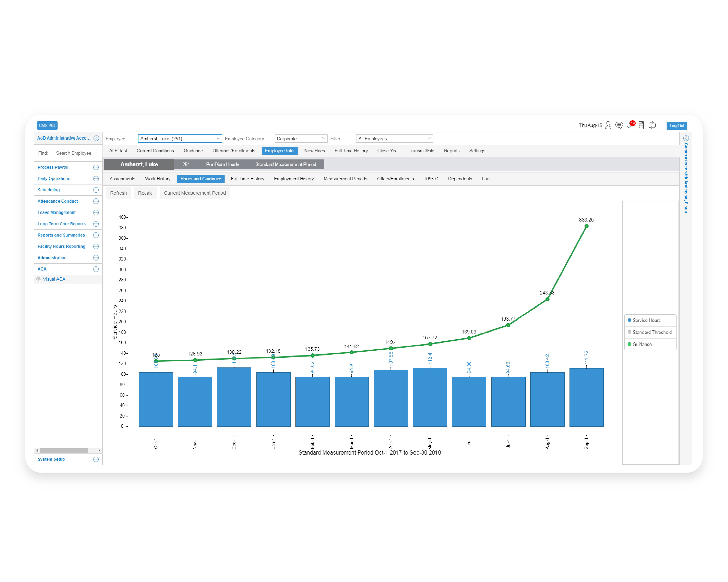Screen dimensions: 728x582
Task: Switch to the Hours and Guidance tab
Action: [x=201, y=179]
